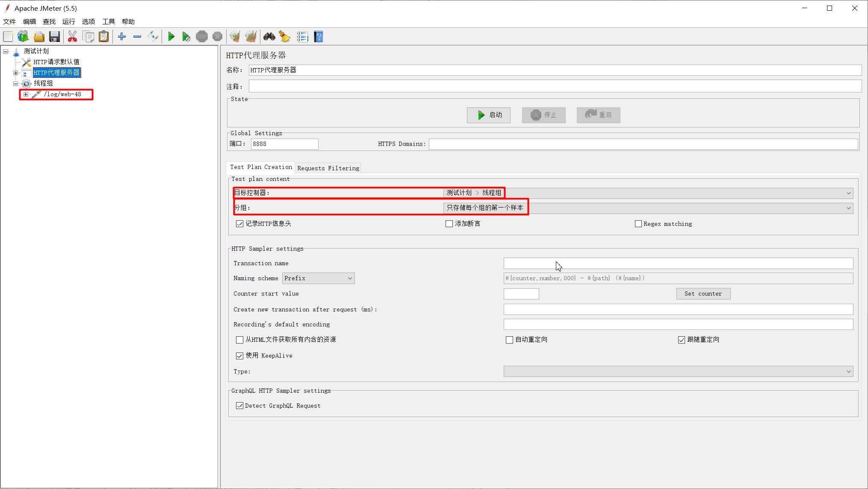Viewport: 868px width, 489px height.
Task: Click the Copy icon in toolbar
Action: (88, 37)
